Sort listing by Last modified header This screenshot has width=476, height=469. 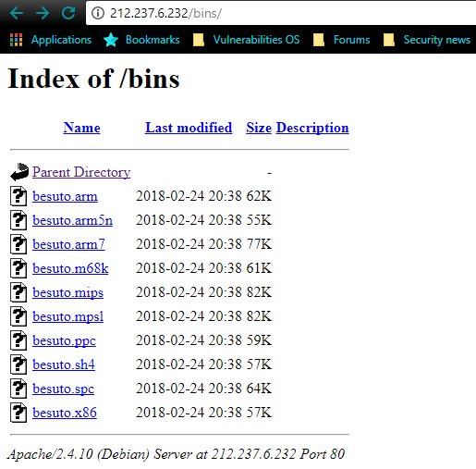click(189, 128)
